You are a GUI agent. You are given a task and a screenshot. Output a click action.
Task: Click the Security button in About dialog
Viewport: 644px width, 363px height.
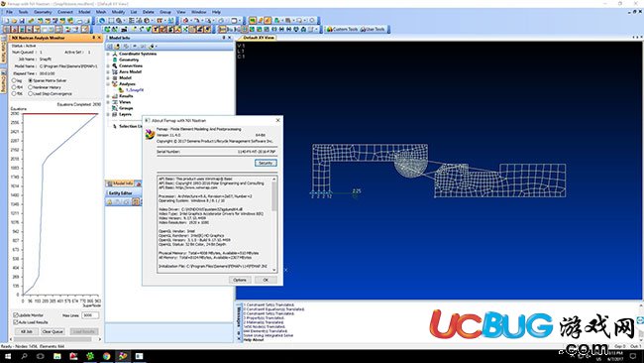[266, 163]
